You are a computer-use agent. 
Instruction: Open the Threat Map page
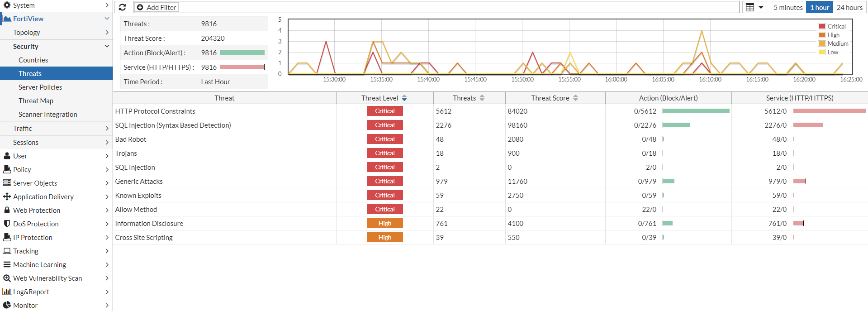[x=36, y=101]
